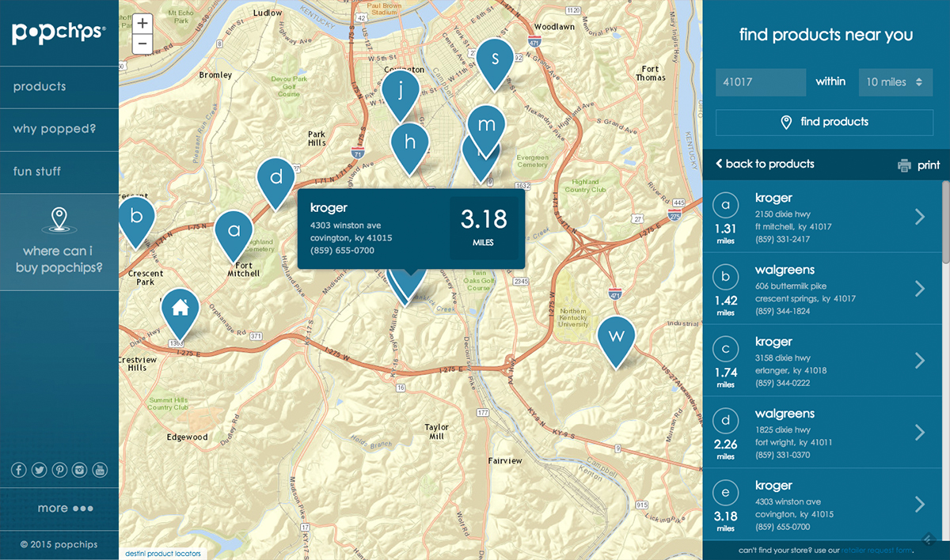Click the map zoom in plus button
The height and width of the screenshot is (560, 950).
point(142,25)
